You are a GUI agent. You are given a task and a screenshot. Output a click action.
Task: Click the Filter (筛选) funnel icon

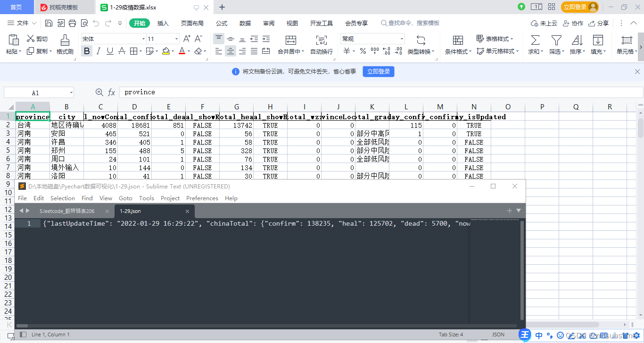[x=556, y=41]
